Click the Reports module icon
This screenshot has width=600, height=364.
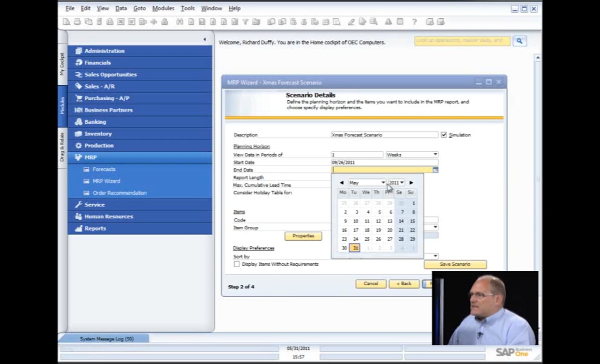tap(79, 228)
